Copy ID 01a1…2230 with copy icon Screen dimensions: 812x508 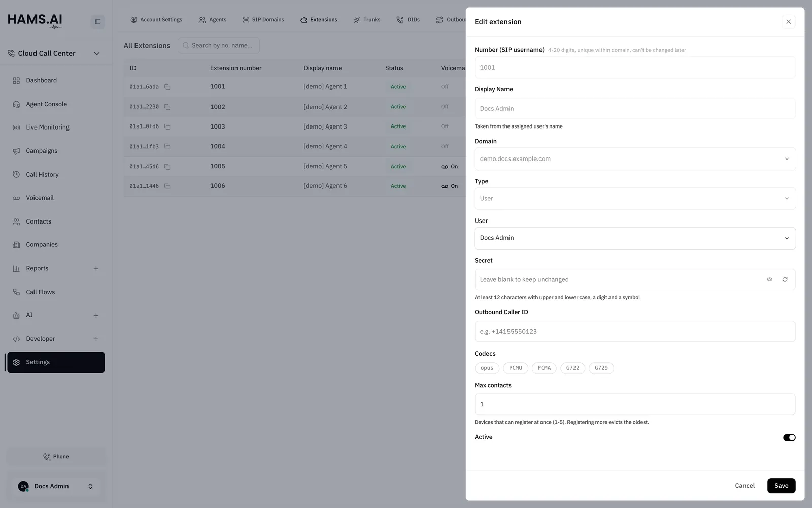[x=167, y=107]
